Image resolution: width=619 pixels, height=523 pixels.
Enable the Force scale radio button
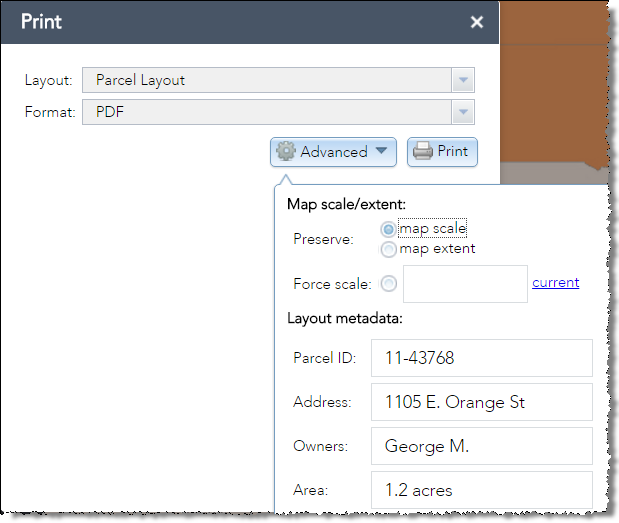389,283
